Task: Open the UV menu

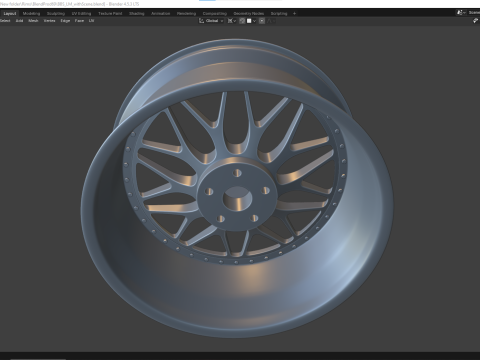Action: click(x=91, y=21)
